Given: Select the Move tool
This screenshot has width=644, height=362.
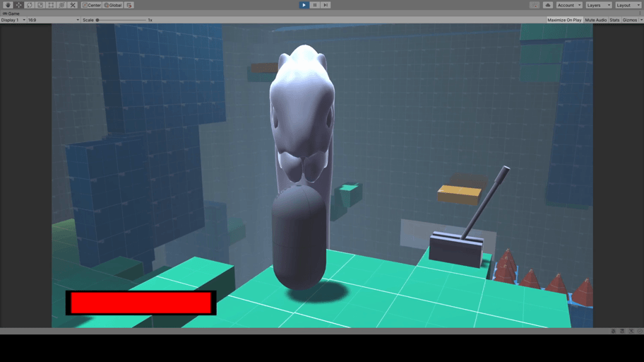Looking at the screenshot, I should point(19,5).
